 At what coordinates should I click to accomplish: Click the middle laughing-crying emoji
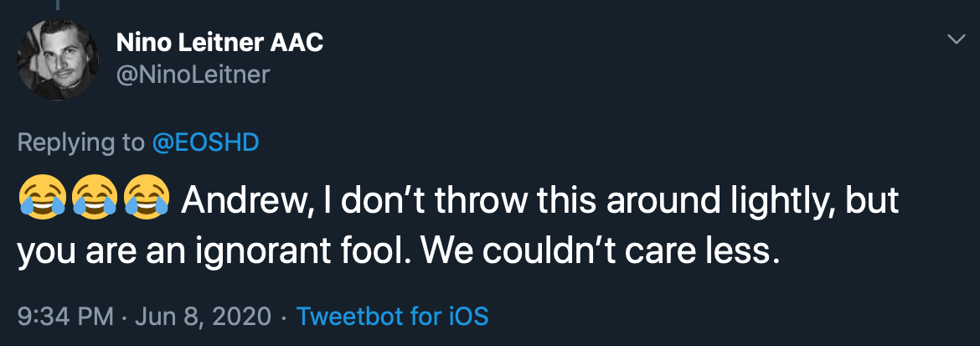(x=94, y=199)
